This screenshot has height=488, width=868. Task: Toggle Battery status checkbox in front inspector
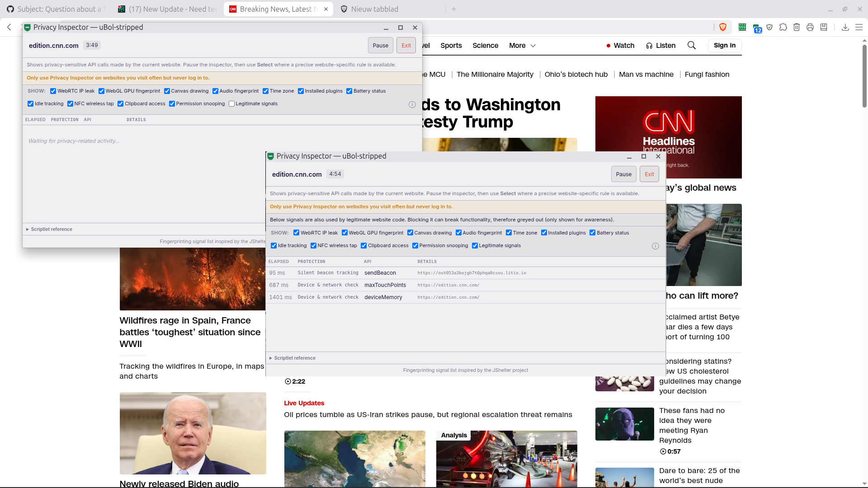[x=592, y=233]
